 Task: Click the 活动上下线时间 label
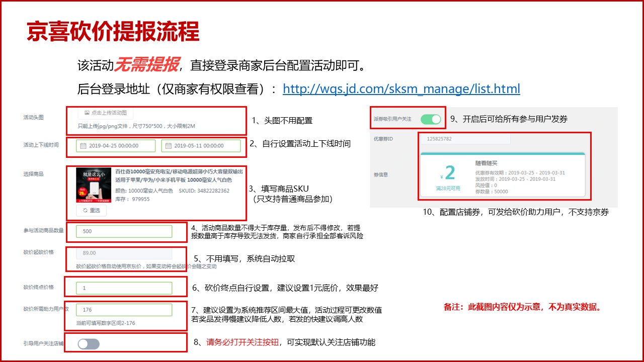click(41, 145)
